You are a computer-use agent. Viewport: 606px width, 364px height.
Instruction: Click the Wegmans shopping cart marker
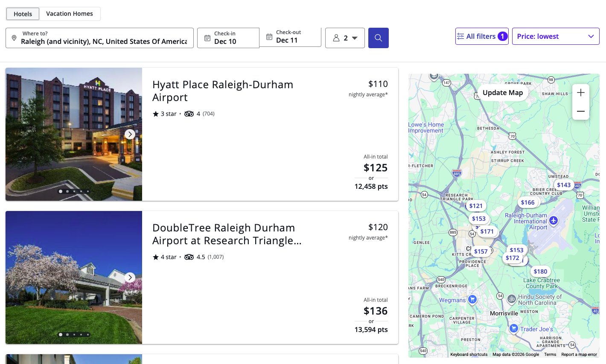click(x=472, y=299)
